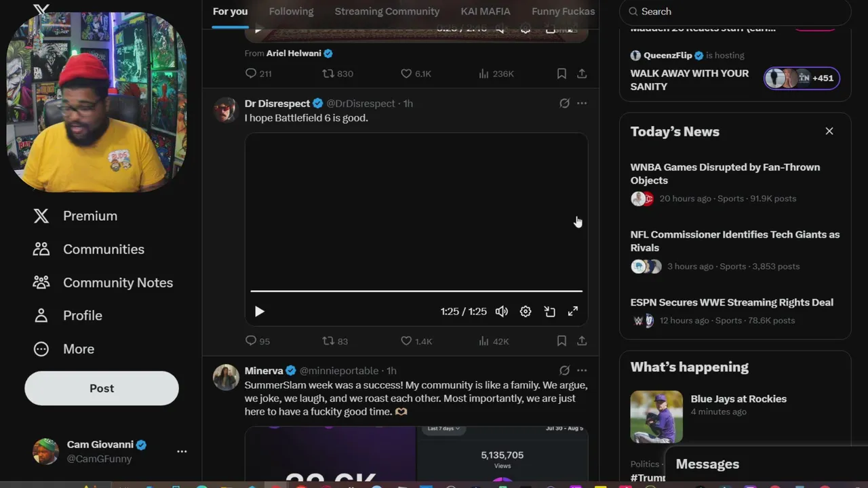This screenshot has width=868, height=488.
Task: Open Minerva's stats image showing 5,135,705 views
Action: click(x=502, y=453)
